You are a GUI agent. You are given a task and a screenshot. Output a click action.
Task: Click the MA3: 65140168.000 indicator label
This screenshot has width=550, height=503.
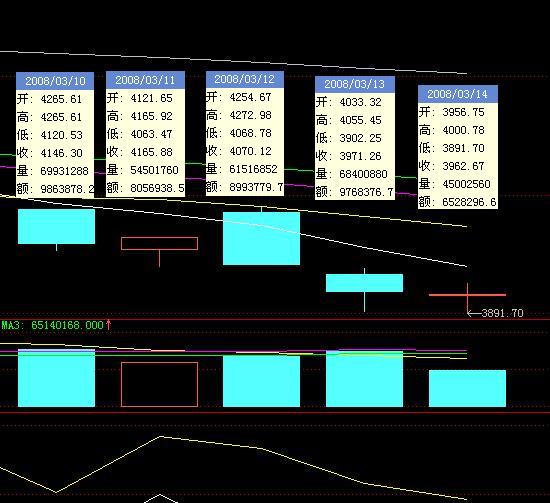(x=53, y=325)
